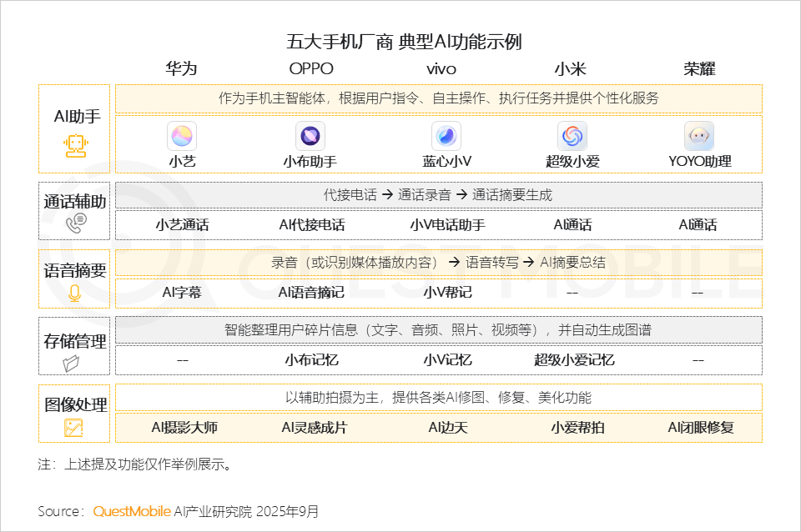The height and width of the screenshot is (532, 801).
Task: Click the 小艺通话 cell
Action: (182, 225)
